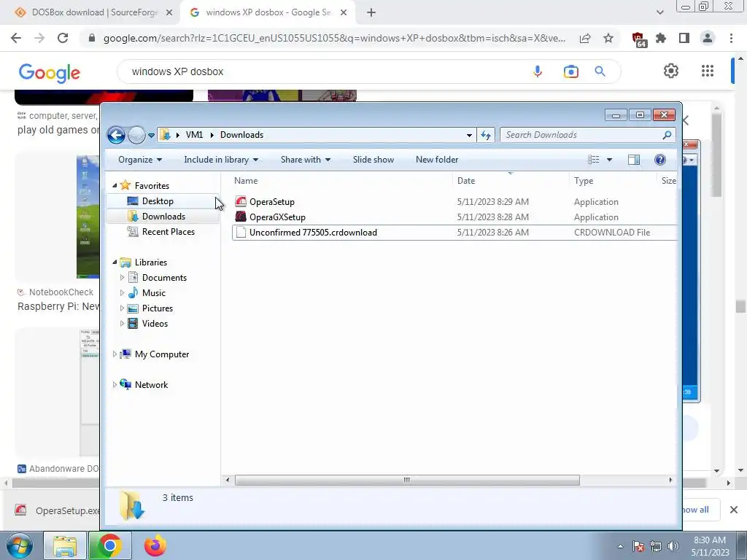Click the Windows Start orb

click(19, 545)
